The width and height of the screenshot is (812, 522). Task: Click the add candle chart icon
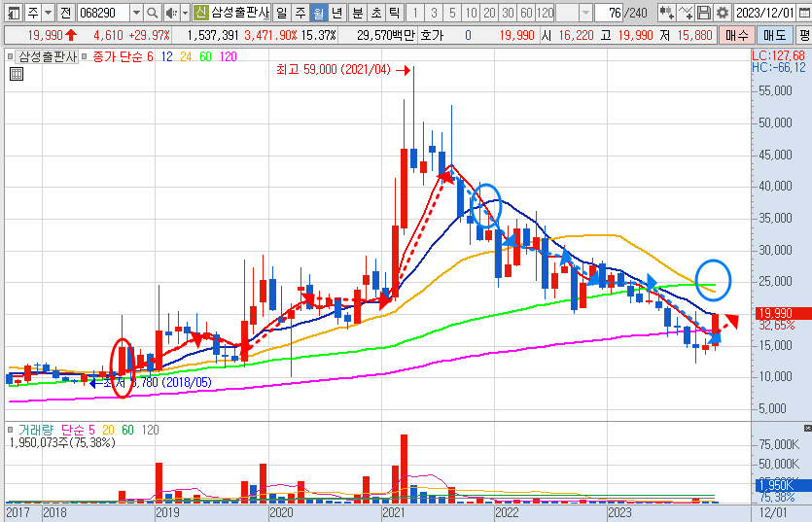click(x=667, y=13)
